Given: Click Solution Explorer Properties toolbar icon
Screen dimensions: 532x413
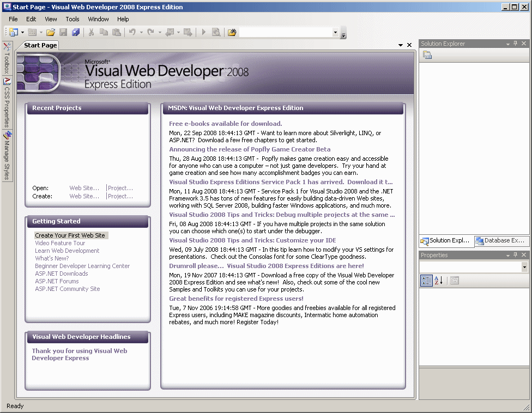Looking at the screenshot, I should pyautogui.click(x=427, y=55).
